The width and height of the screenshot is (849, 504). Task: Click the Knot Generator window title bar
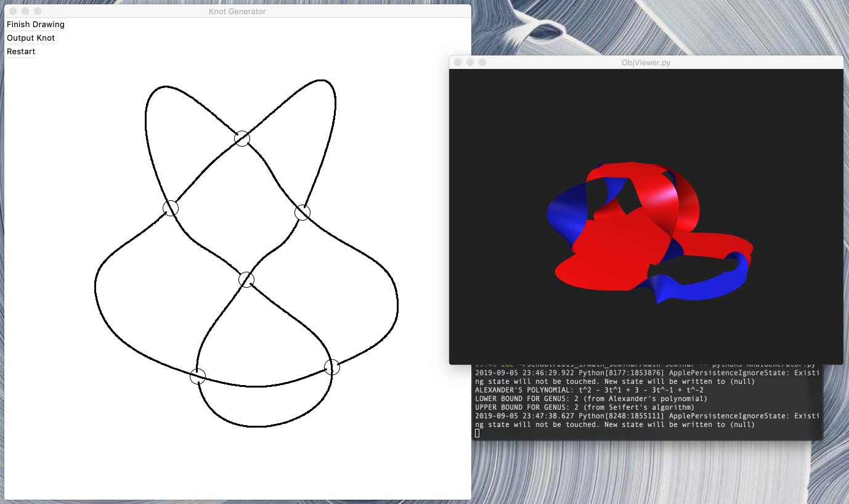click(237, 11)
